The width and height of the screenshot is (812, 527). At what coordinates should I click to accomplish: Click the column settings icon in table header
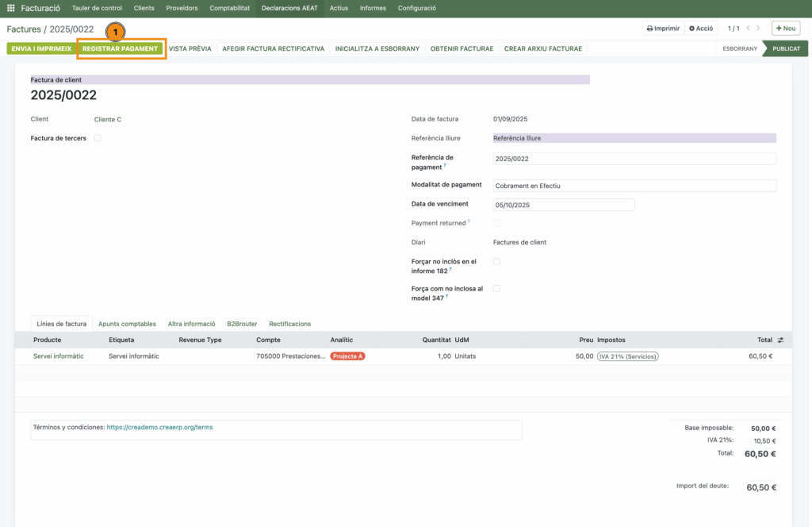(780, 340)
